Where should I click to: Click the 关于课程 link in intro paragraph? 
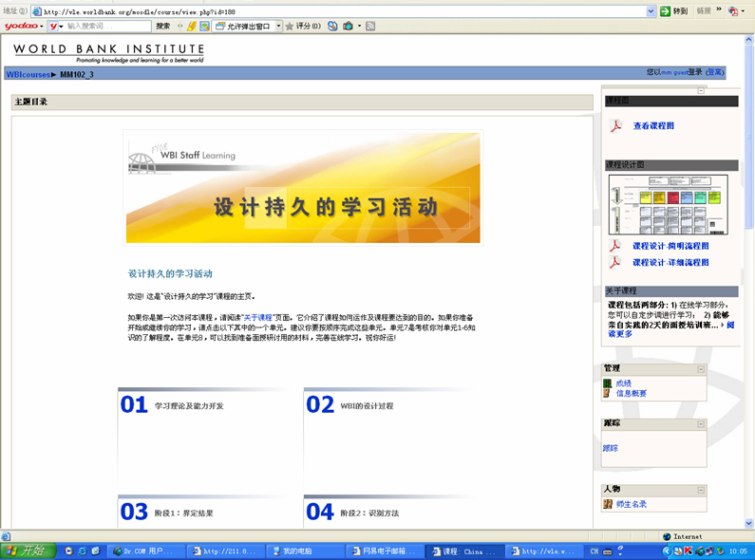tap(258, 318)
